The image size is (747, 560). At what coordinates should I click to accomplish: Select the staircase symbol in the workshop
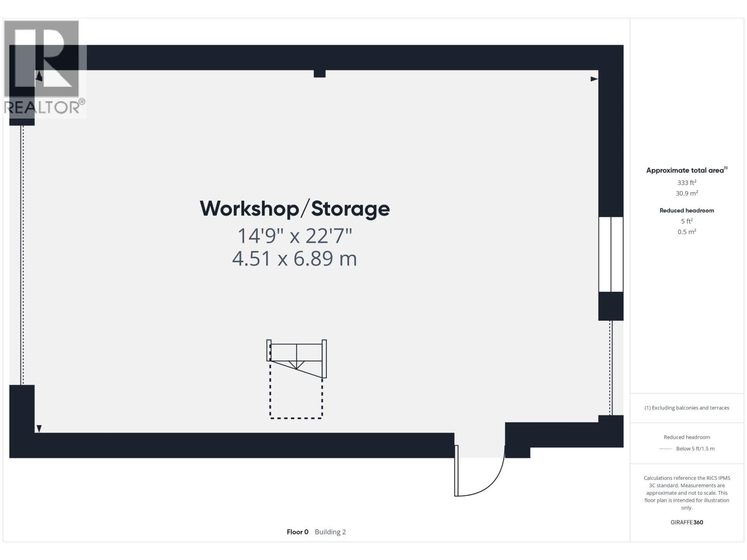(x=296, y=358)
